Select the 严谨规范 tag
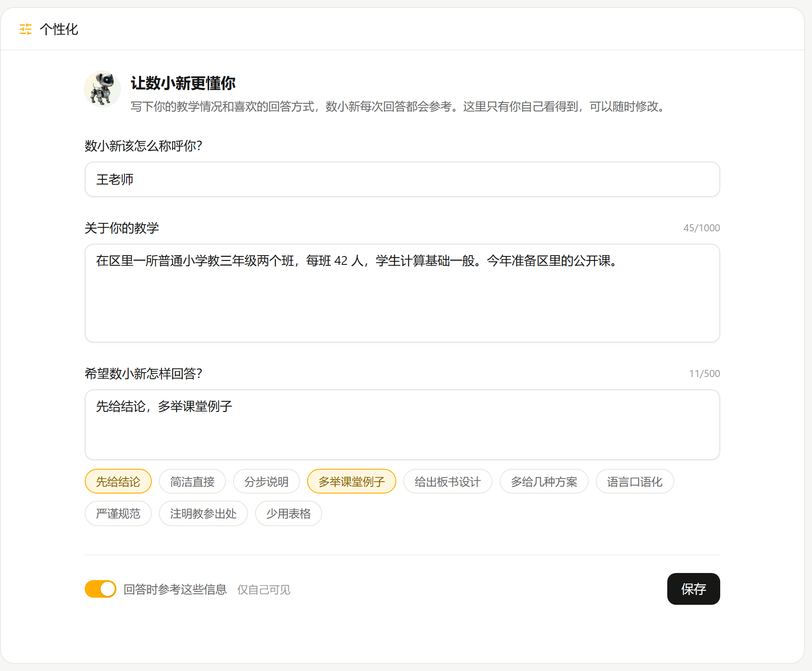The image size is (812, 671). click(x=118, y=513)
